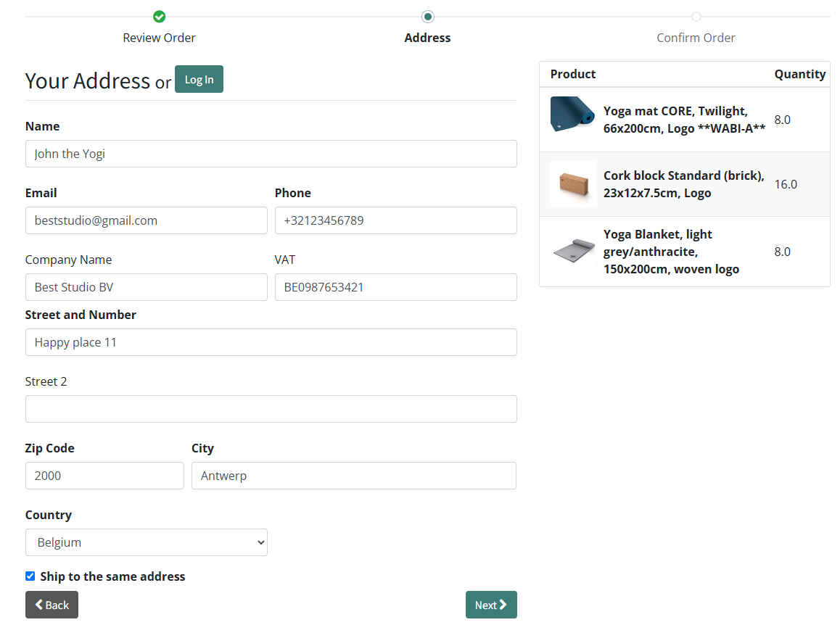
Task: Click the Address step circle indicator
Action: [428, 17]
